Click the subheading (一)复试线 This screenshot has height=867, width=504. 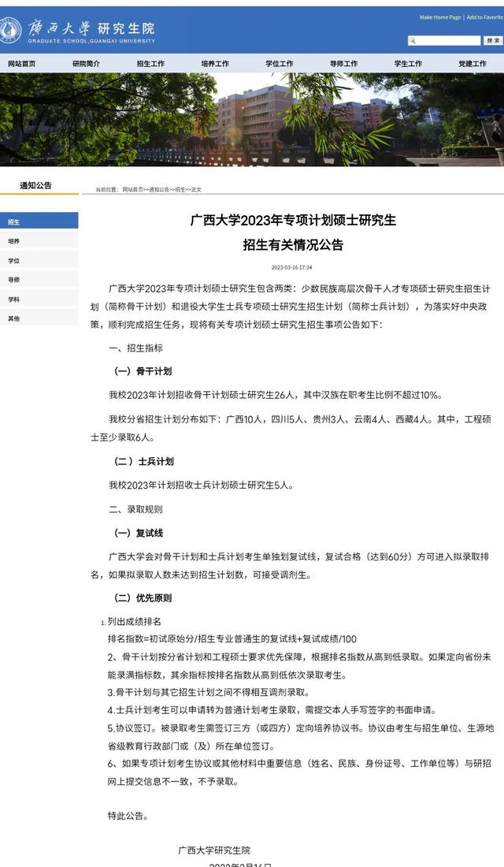(x=138, y=533)
